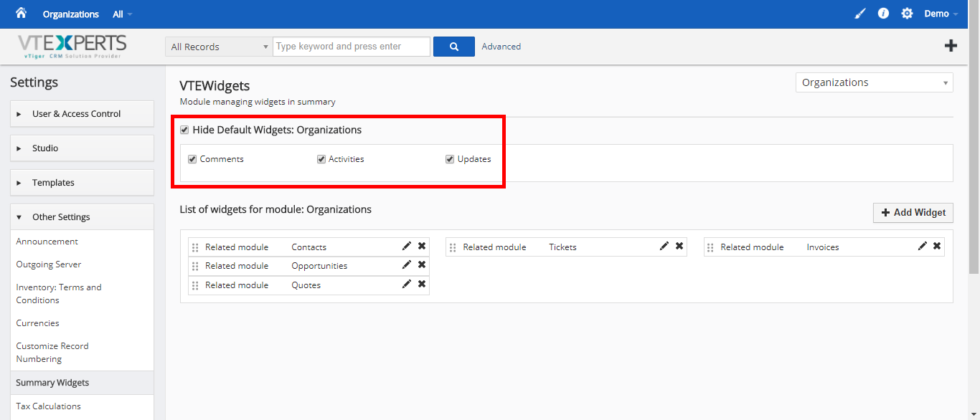This screenshot has height=420, width=980.
Task: Open the All filter dropdown
Action: (x=123, y=14)
